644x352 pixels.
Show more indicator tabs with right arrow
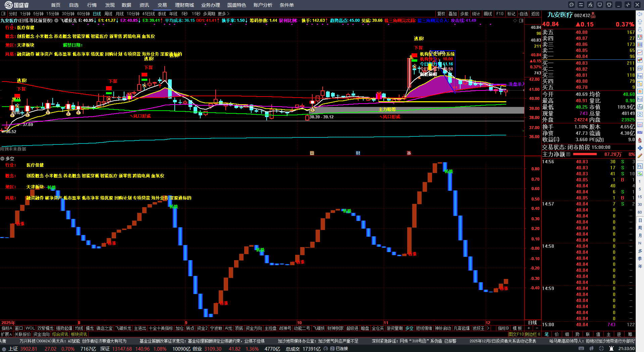coord(488,328)
